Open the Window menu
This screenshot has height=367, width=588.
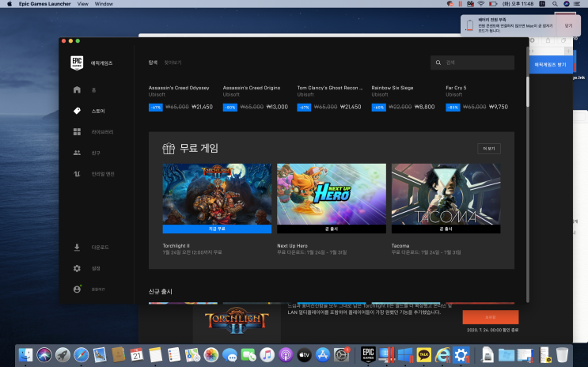coord(104,4)
